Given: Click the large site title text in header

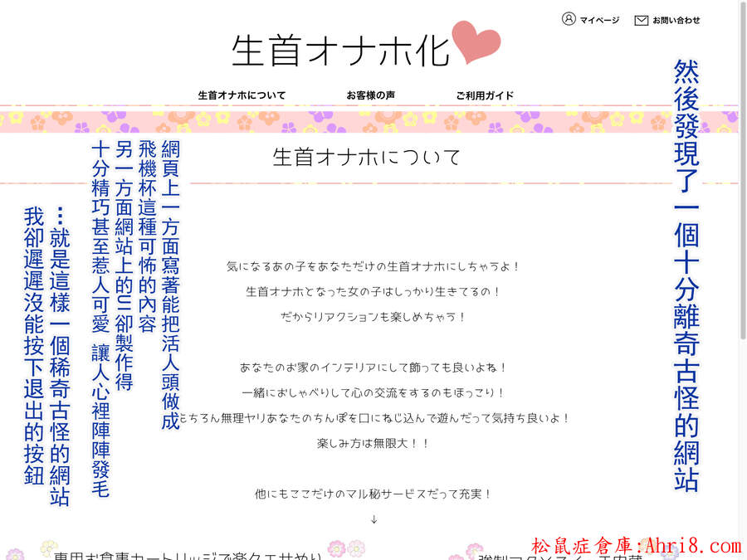Looking at the screenshot, I should tap(340, 50).
